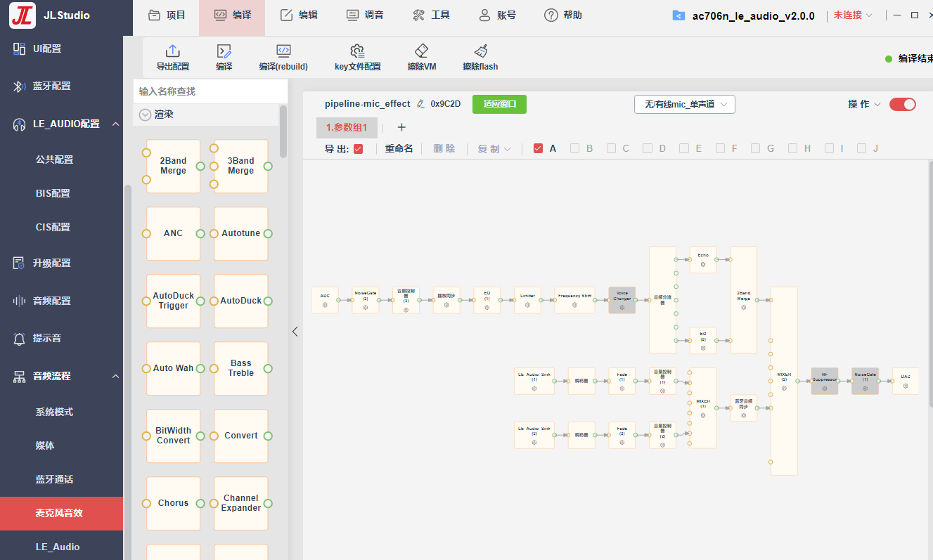Select the Autotune module block

[240, 233]
